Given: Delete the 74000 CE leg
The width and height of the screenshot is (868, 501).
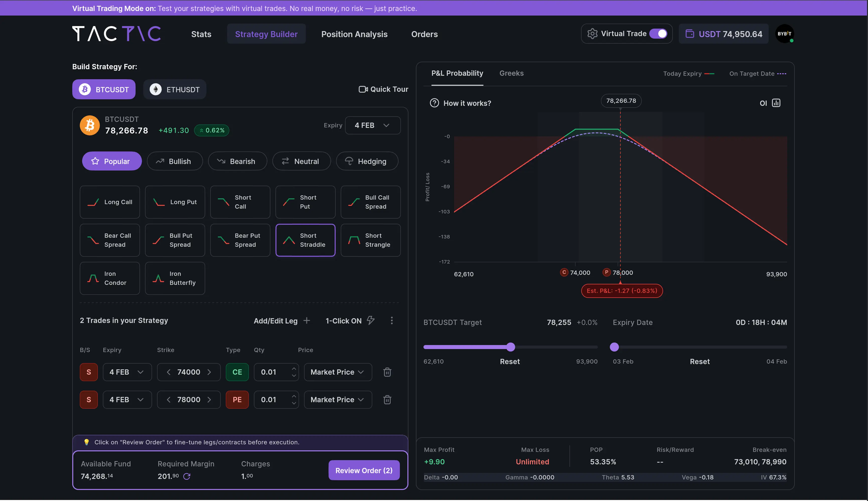Looking at the screenshot, I should click(x=387, y=372).
